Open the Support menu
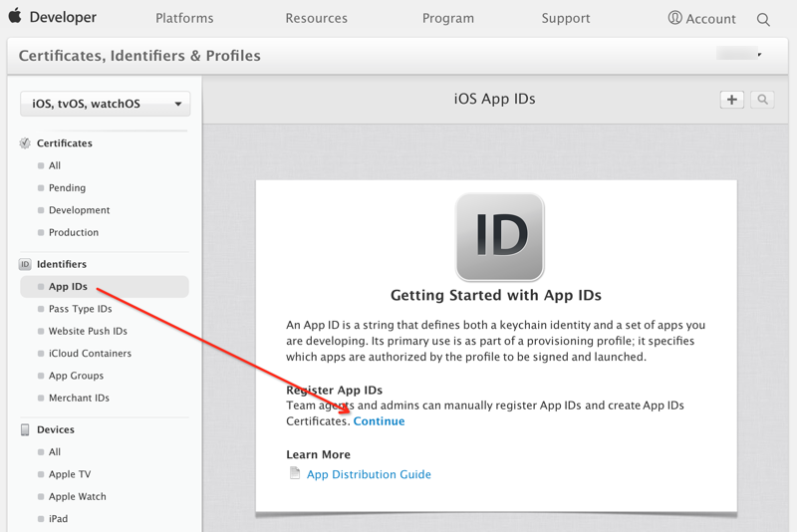Screen dimensions: 797x532 tap(566, 18)
